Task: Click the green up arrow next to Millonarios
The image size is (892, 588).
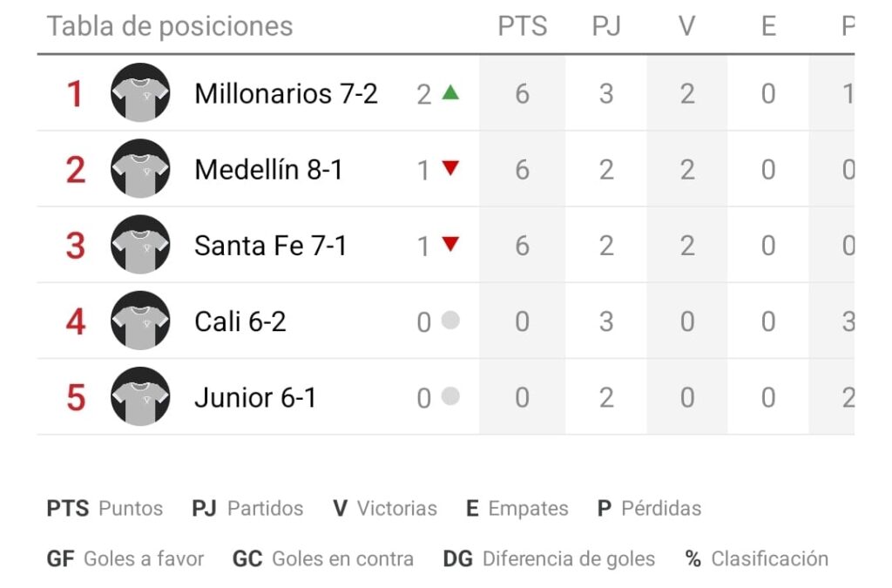Action: pos(450,92)
